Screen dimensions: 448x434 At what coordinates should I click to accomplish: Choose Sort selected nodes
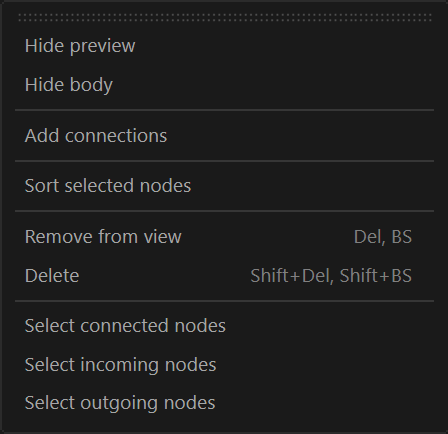(224, 186)
